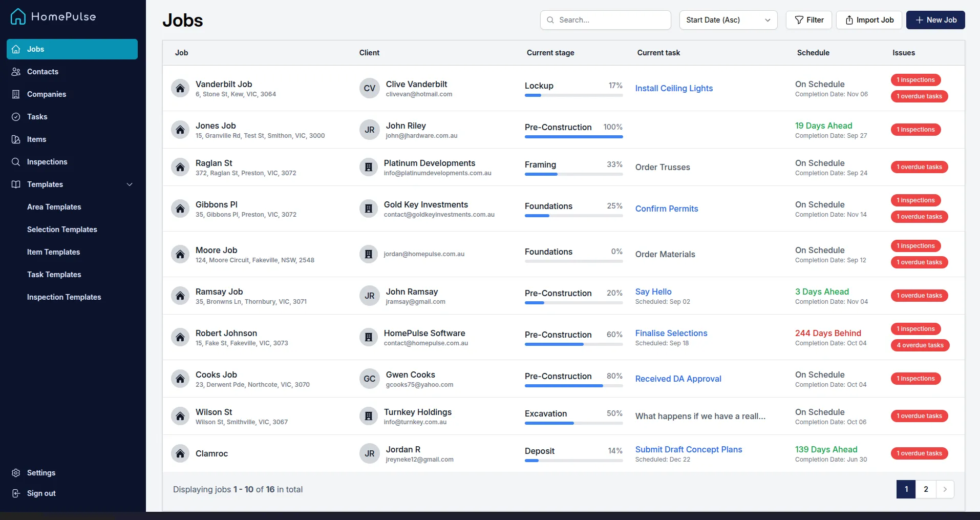Switch to Inspection Templates

click(64, 297)
